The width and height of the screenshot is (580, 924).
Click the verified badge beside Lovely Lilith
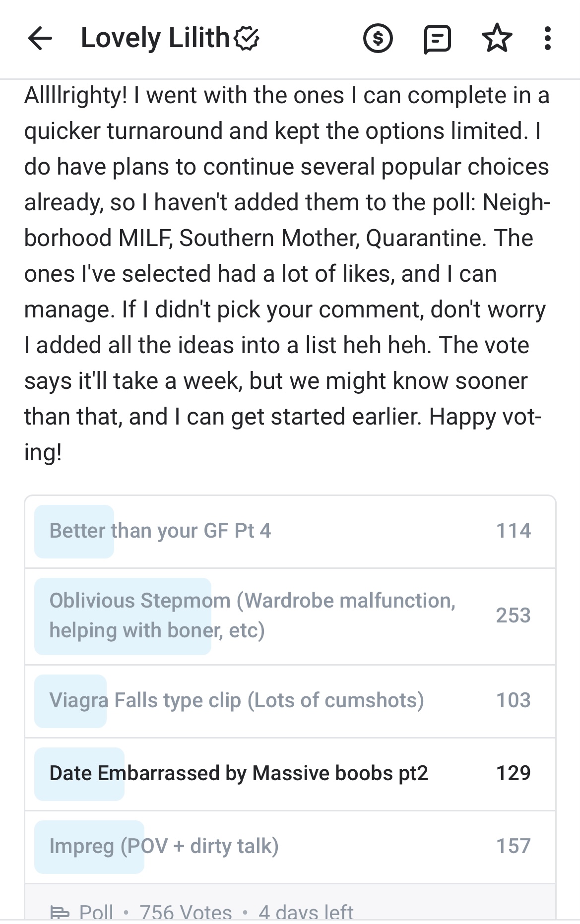[x=247, y=39]
